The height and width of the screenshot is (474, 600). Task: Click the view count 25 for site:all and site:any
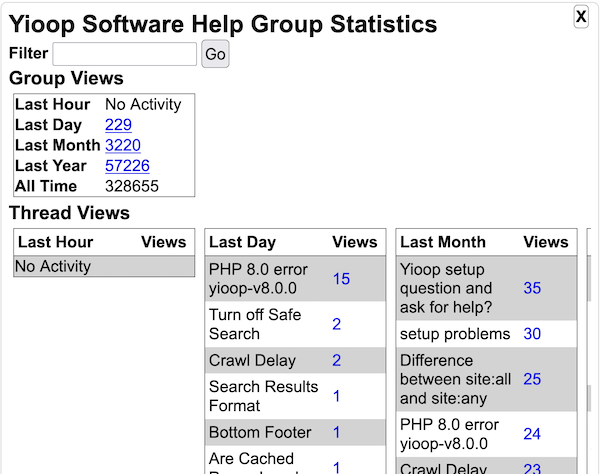(x=532, y=380)
